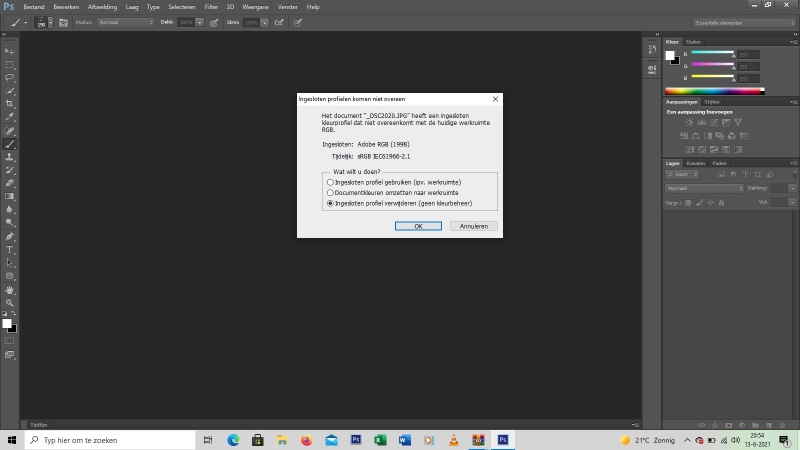Toggle Quick Mask mode icon
Image resolution: width=800 pixels, height=450 pixels.
point(10,341)
